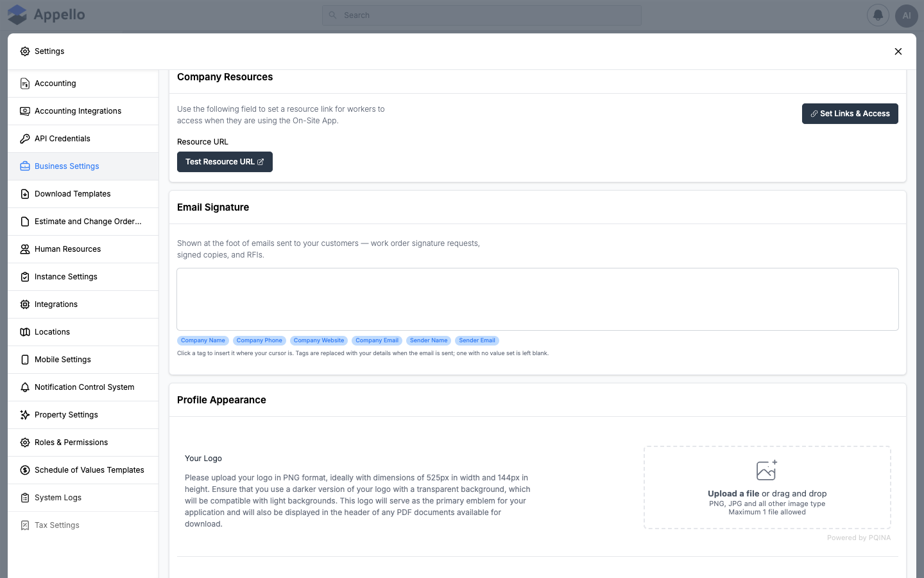Image resolution: width=924 pixels, height=578 pixels.
Task: Follow the Powered by PQINA link
Action: [x=859, y=538]
